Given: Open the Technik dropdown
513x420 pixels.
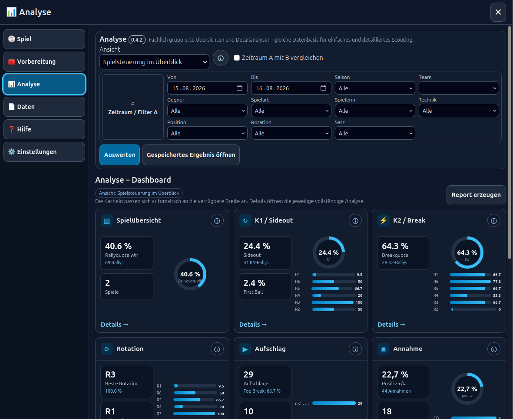Looking at the screenshot, I should [x=458, y=111].
